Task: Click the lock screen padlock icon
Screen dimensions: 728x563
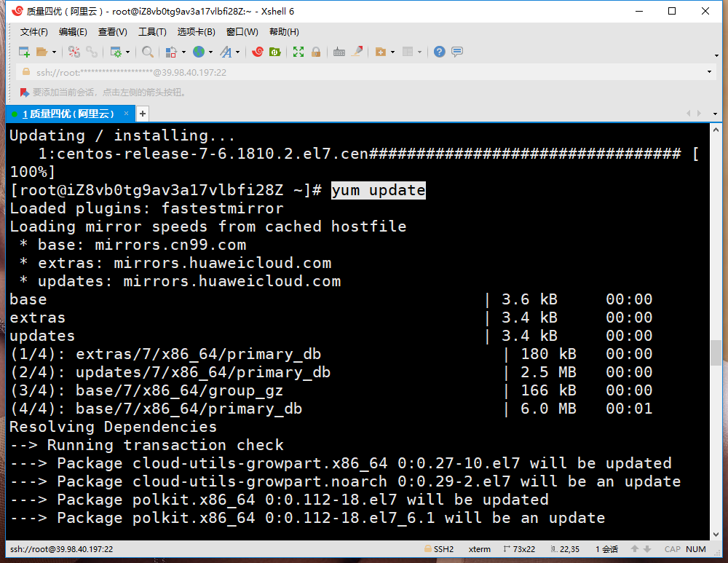Action: click(x=317, y=52)
